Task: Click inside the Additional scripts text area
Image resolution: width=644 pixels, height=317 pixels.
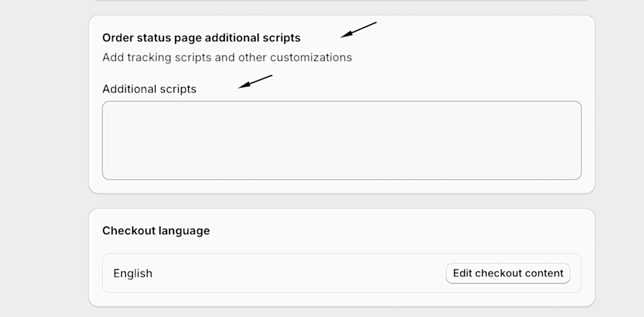Action: pos(342,140)
